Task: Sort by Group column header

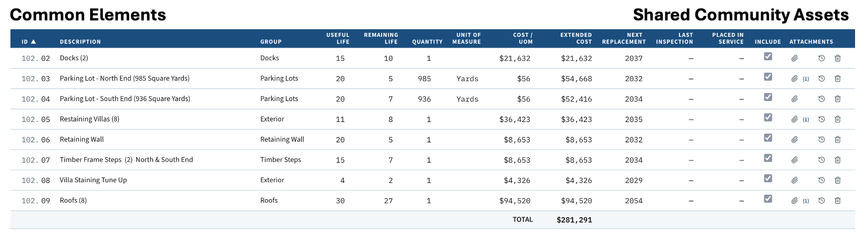Action: pos(271,42)
